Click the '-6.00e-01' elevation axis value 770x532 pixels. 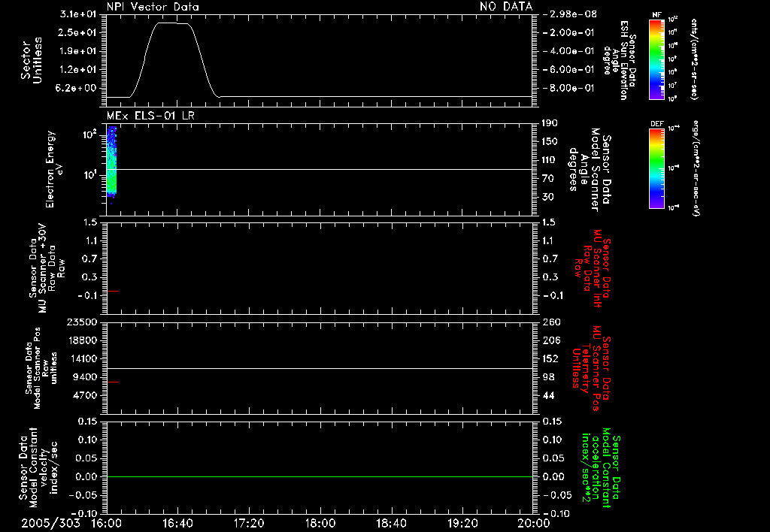(568, 70)
